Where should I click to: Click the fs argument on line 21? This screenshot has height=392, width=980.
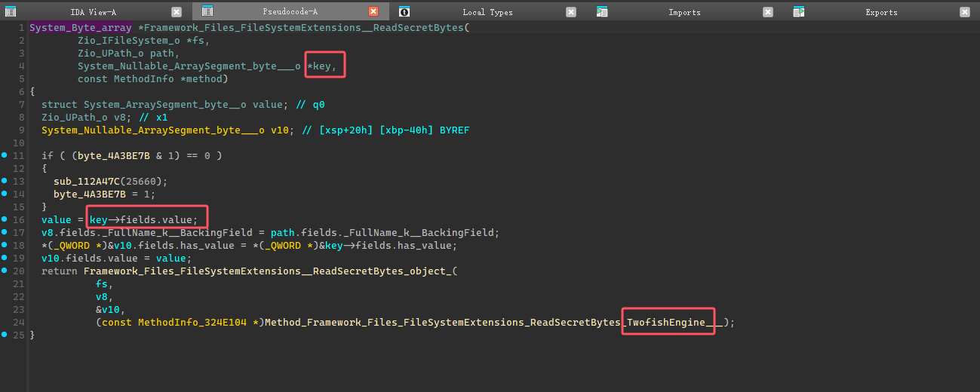pyautogui.click(x=102, y=283)
